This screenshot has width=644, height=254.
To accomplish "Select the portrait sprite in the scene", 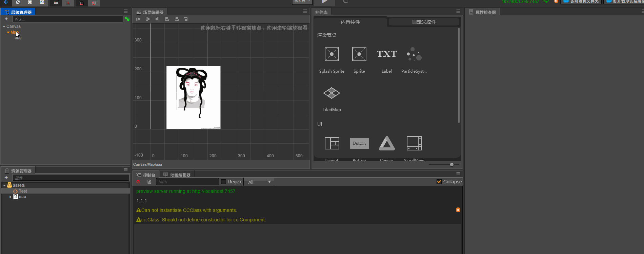I will tap(194, 97).
